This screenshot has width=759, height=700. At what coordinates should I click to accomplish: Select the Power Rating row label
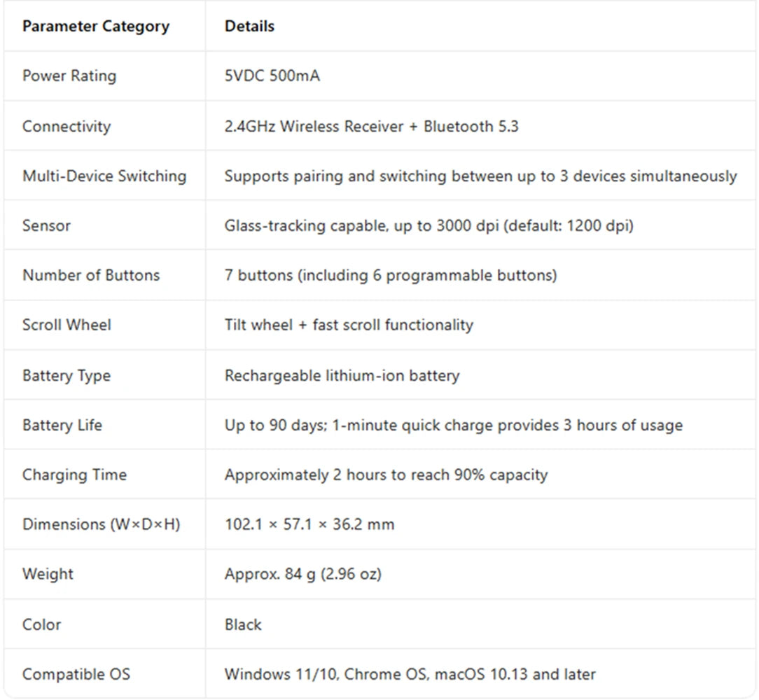point(69,76)
